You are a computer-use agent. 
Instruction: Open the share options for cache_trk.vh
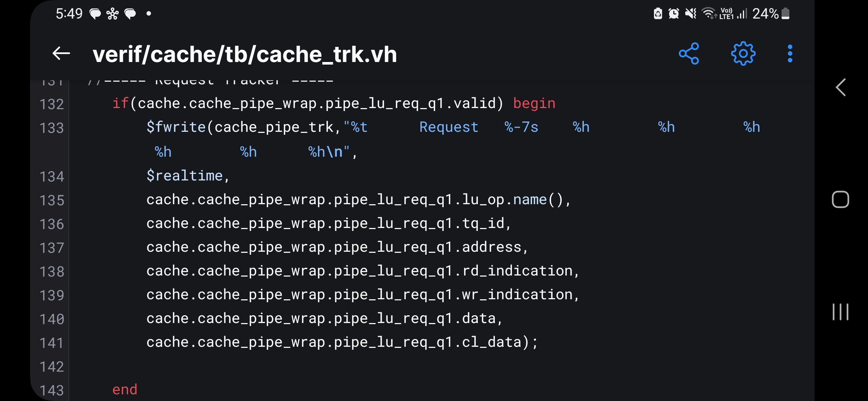[689, 54]
